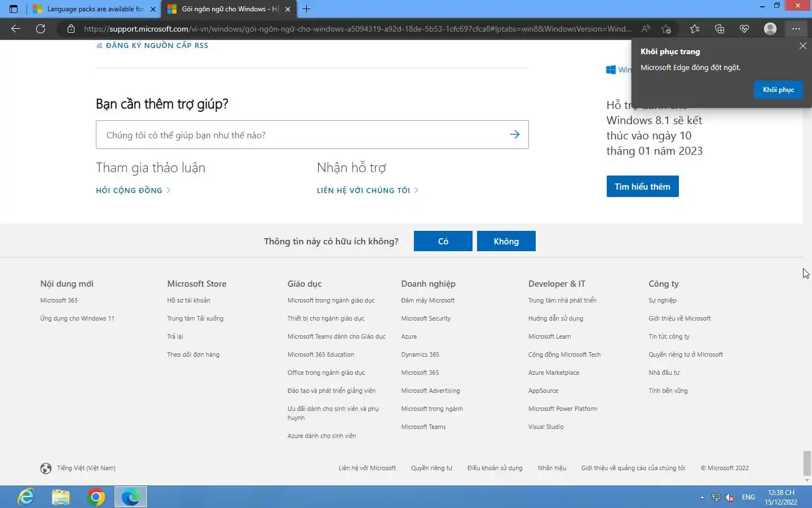This screenshot has width=812, height=508.
Task: Click the address bar URL
Action: (x=358, y=29)
